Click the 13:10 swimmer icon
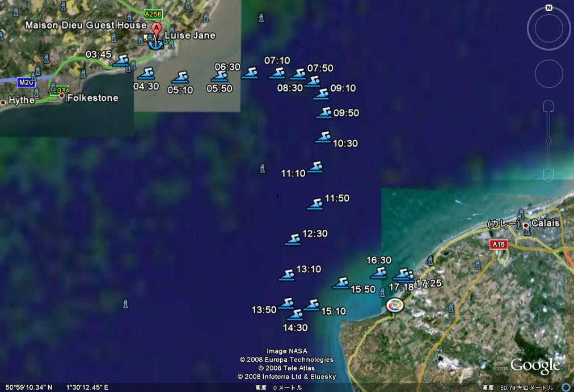574x392 pixels. pos(288,275)
